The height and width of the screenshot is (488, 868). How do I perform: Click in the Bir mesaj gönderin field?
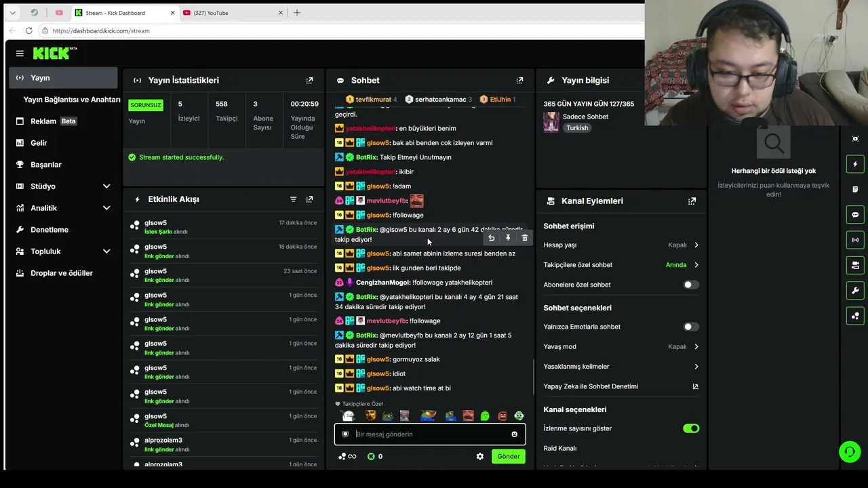(430, 434)
